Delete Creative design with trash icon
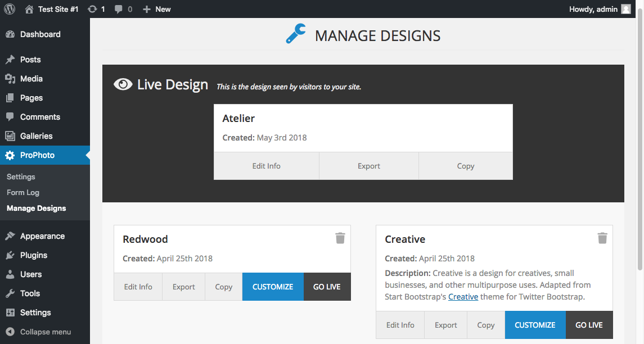Image resolution: width=644 pixels, height=344 pixels. 602,238
